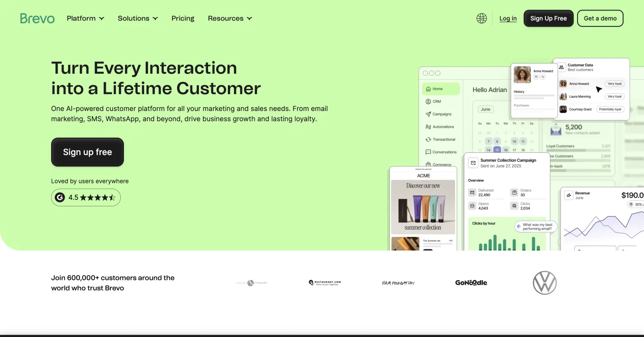Click the "Join 600,000+ customers" text
Viewport: 644px width, 337px height.
(113, 283)
